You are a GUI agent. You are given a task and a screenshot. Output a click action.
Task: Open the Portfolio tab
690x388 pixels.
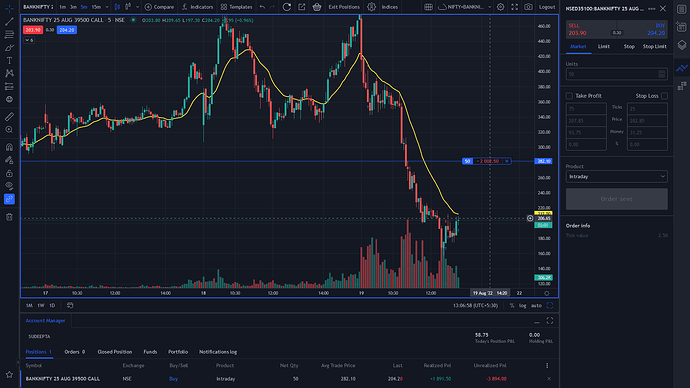(178, 352)
